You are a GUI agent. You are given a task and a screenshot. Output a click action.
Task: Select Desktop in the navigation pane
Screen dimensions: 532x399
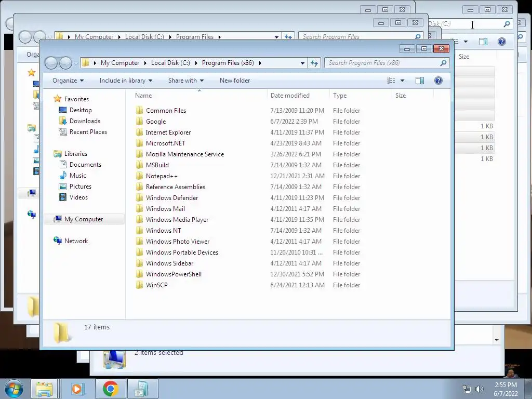[x=81, y=110]
